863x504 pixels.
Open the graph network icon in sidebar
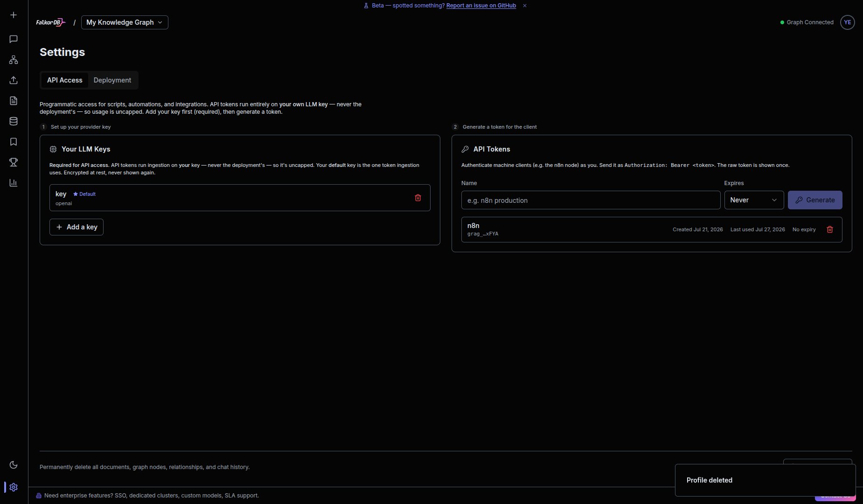point(14,60)
